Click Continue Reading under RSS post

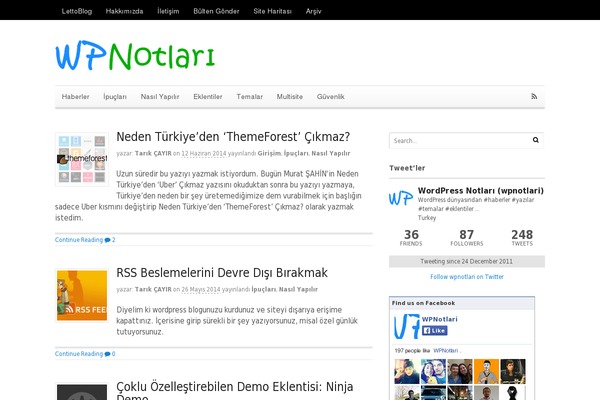pos(79,354)
